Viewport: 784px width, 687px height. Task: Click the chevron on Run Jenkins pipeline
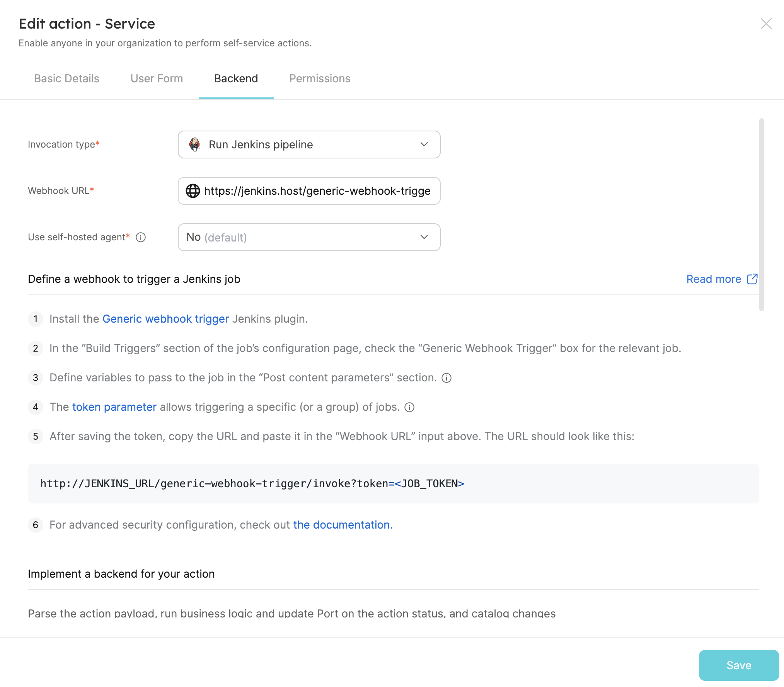pos(424,144)
